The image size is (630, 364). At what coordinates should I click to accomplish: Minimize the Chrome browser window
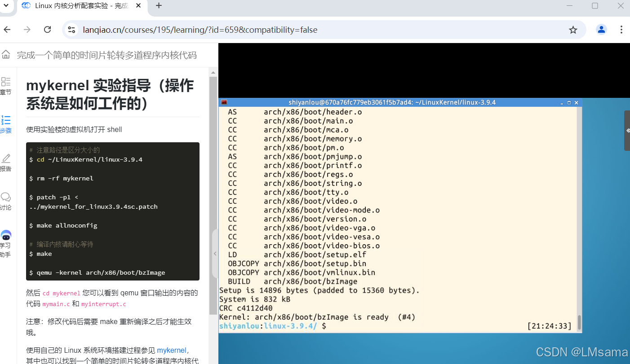(x=570, y=6)
